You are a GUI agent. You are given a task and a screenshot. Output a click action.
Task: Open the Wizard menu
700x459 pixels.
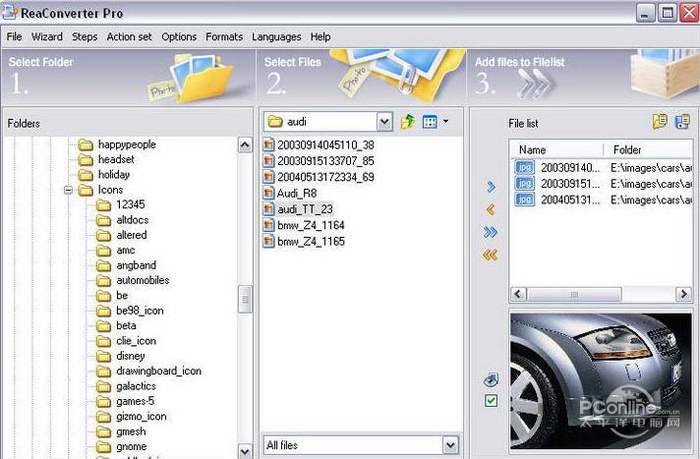[47, 37]
